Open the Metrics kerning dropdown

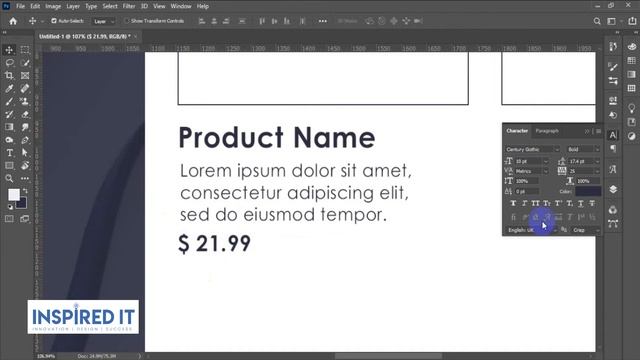(x=546, y=171)
